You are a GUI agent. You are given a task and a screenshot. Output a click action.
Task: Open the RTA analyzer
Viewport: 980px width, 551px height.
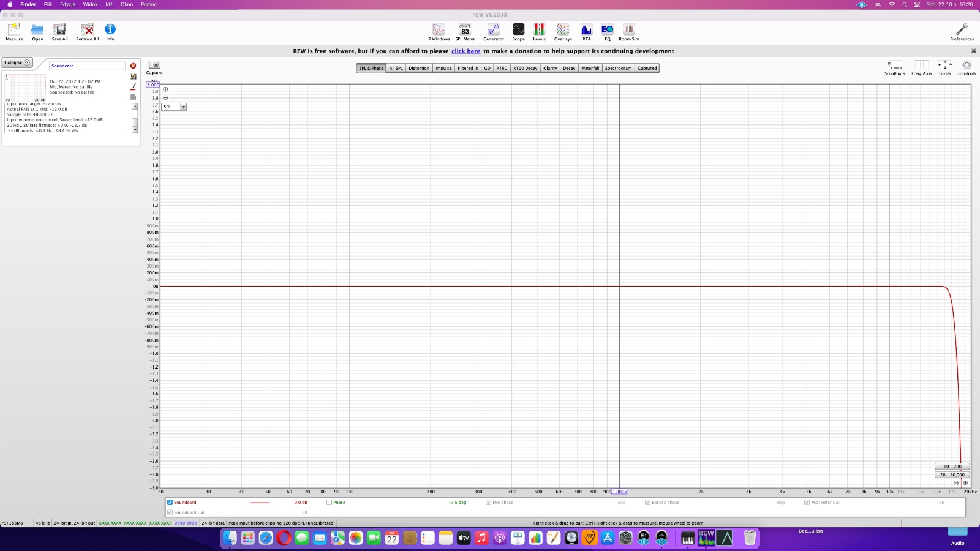[x=587, y=32]
